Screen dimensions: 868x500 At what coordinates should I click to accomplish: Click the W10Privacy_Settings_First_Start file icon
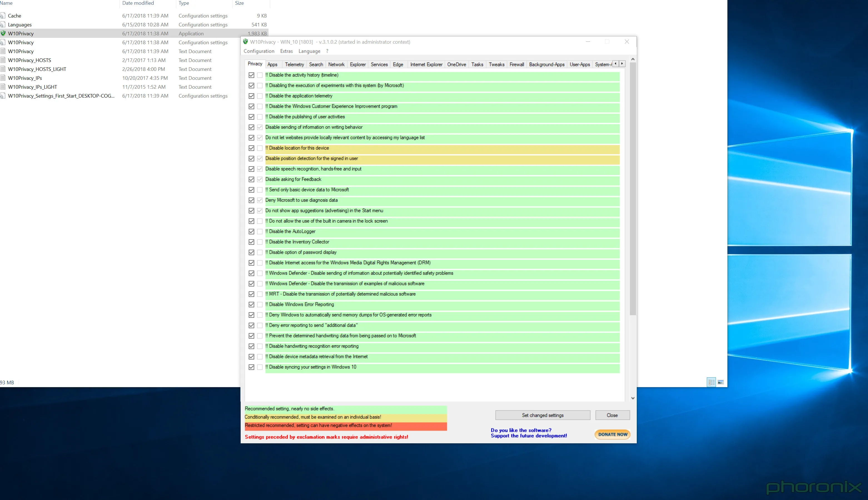pyautogui.click(x=3, y=96)
